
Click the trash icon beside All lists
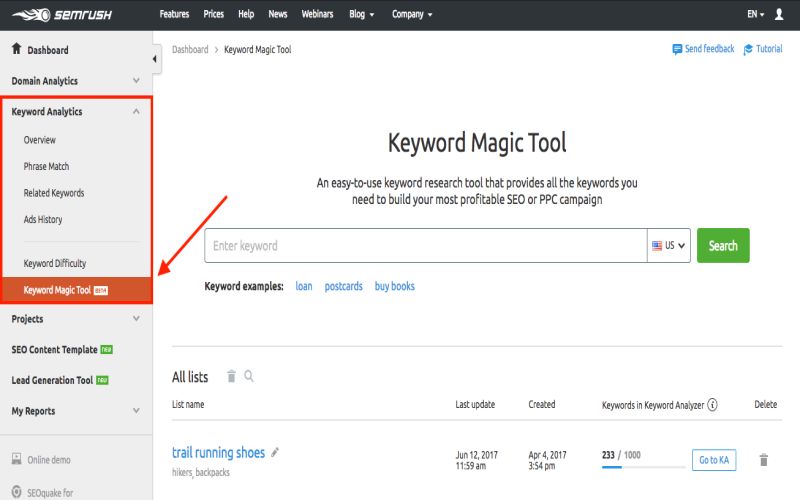tap(231, 376)
